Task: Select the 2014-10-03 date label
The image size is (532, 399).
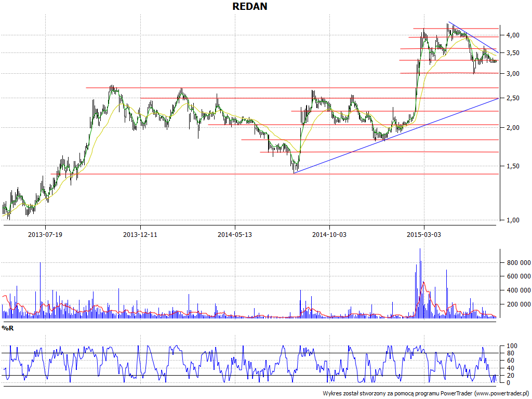Action: click(x=329, y=234)
